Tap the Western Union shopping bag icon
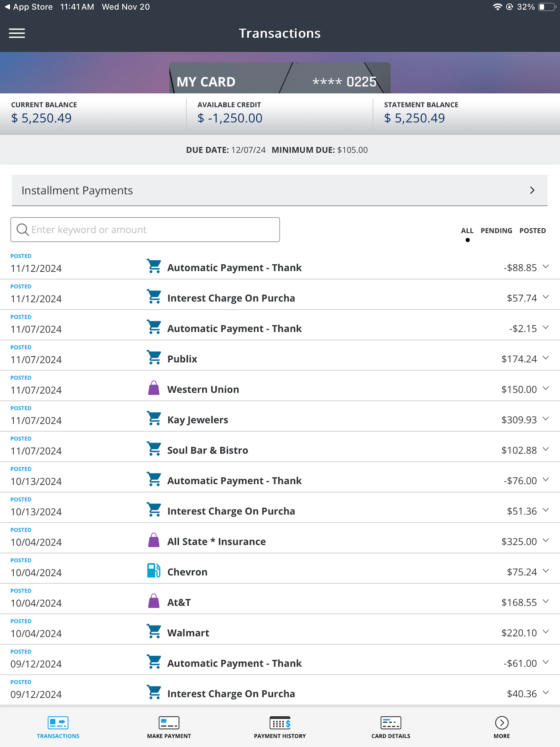Image resolution: width=560 pixels, height=747 pixels. click(x=154, y=388)
